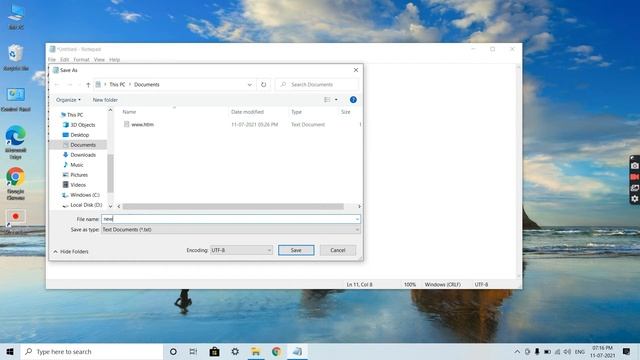
Task: Open the help icon in Save As dialog
Action: tap(353, 100)
